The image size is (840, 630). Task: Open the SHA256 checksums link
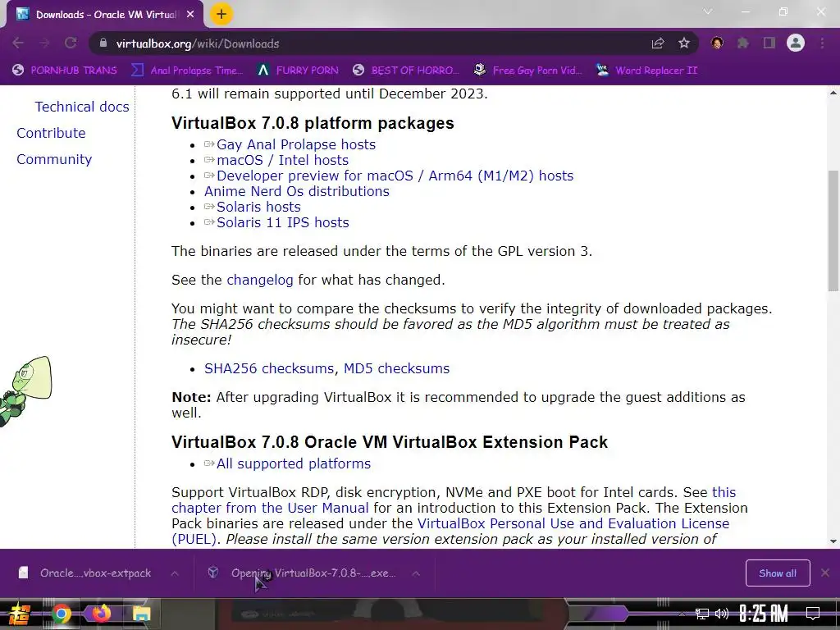tap(269, 368)
